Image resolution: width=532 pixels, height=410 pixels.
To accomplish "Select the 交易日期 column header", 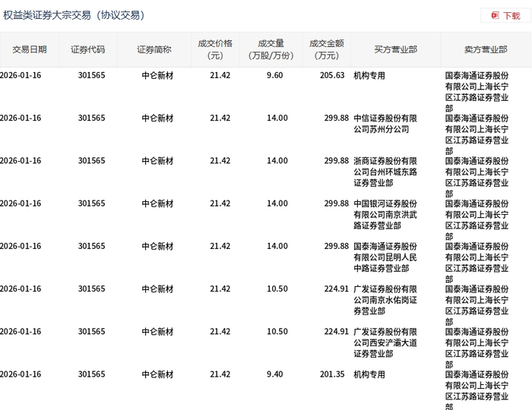I will pyautogui.click(x=30, y=50).
